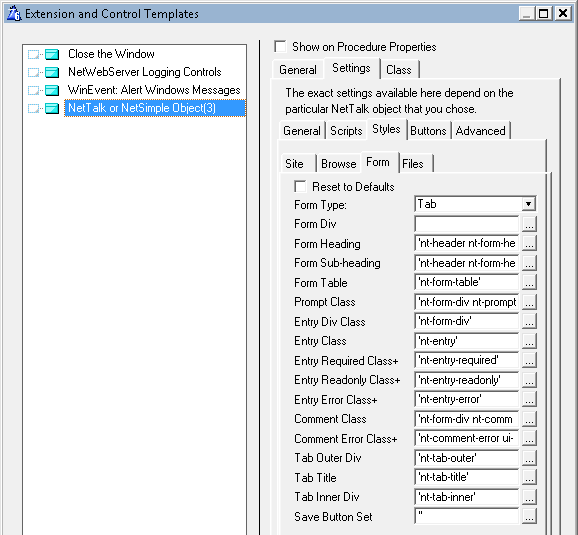578x535 pixels.
Task: Switch to the Browse styles tab
Action: coord(338,164)
